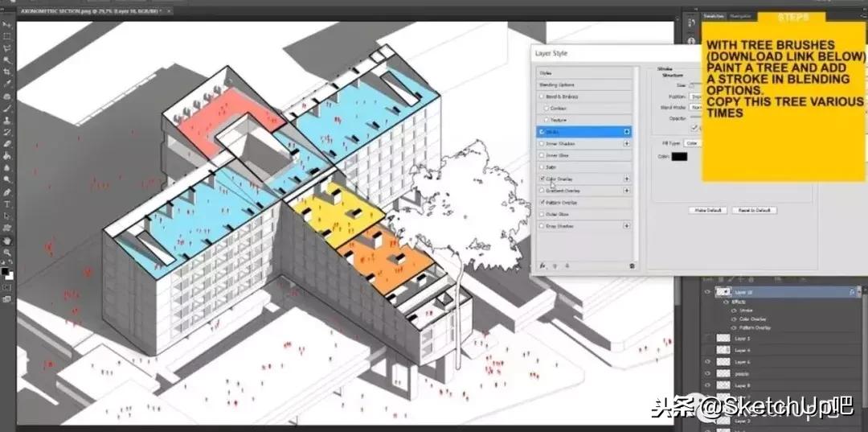Screen dimensions: 868x432
Task: Select the Type tool
Action: coord(7,204)
